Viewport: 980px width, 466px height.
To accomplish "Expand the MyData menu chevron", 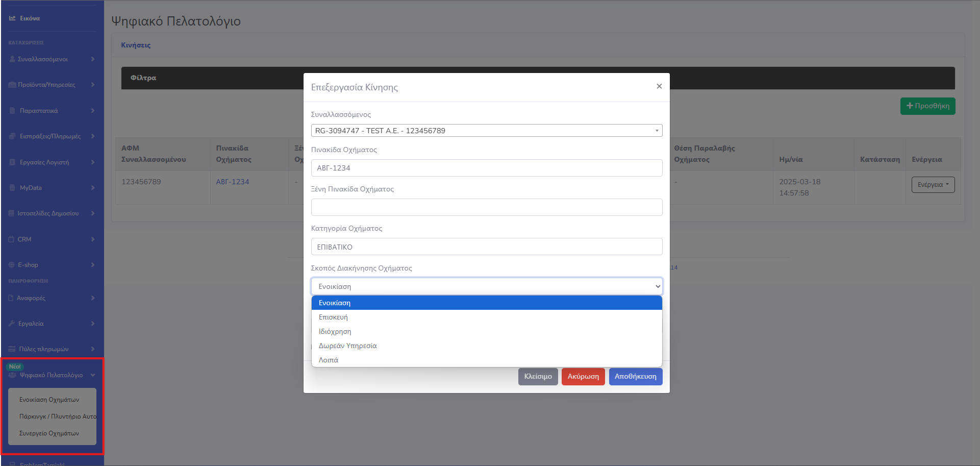I will (x=93, y=188).
